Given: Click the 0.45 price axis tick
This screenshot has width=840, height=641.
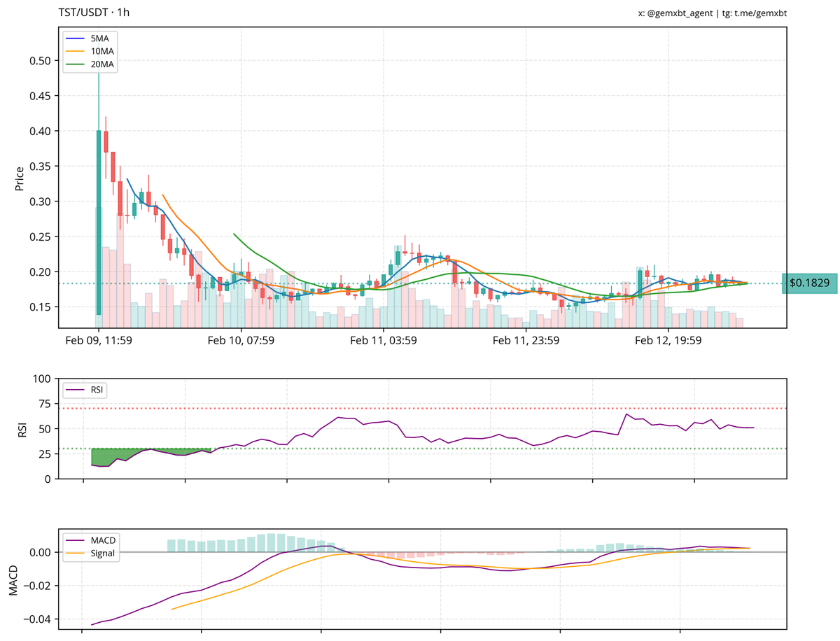Looking at the screenshot, I should coord(40,96).
